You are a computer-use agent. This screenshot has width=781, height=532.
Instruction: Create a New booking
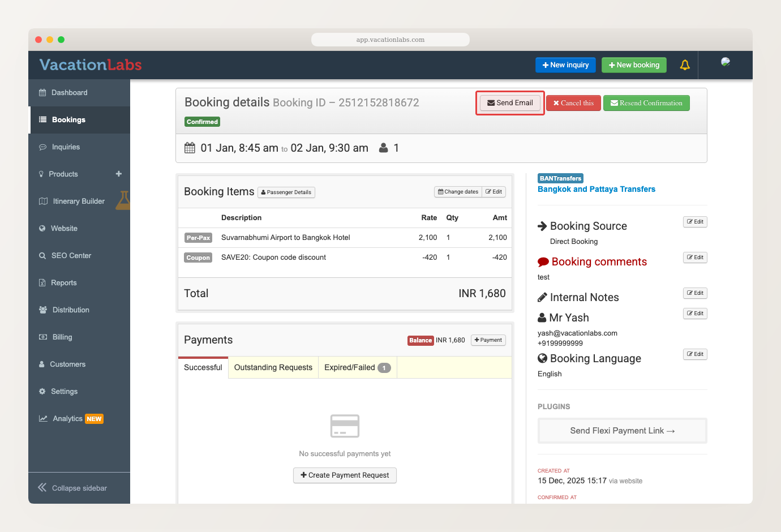click(634, 65)
